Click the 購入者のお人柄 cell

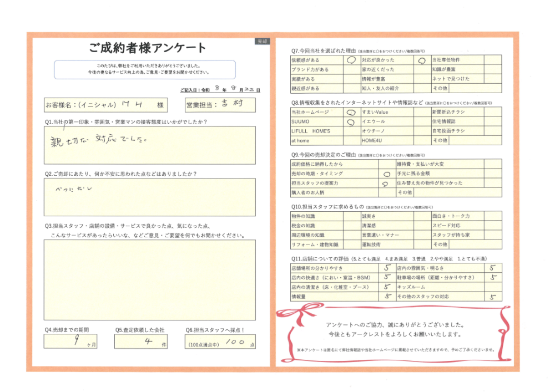[335, 192]
